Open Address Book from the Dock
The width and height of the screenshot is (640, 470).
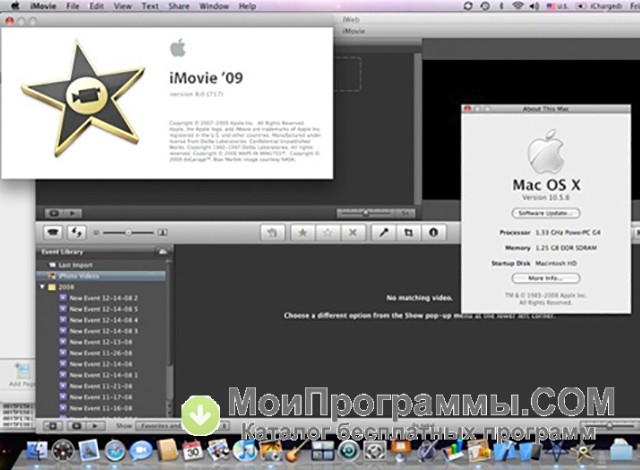tap(167, 450)
